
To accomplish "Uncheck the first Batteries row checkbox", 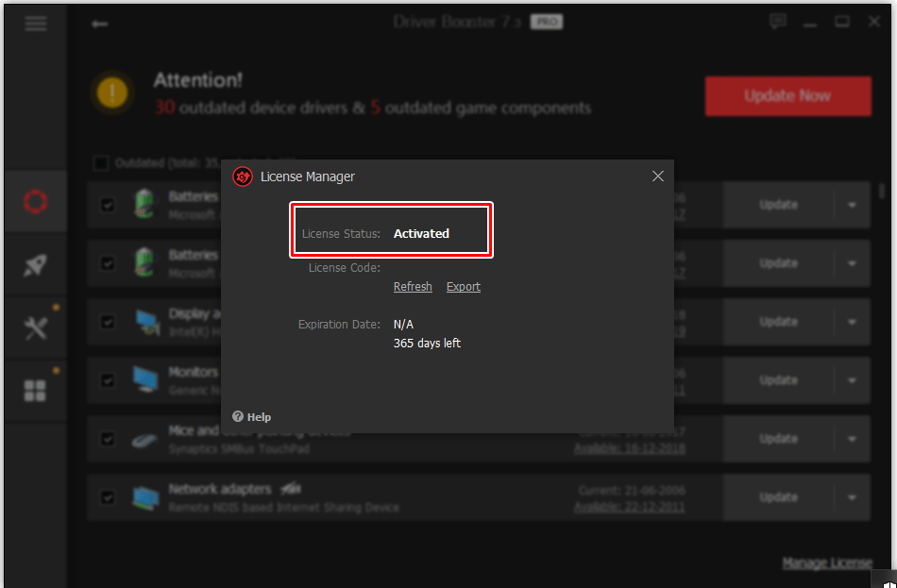I will (x=108, y=205).
